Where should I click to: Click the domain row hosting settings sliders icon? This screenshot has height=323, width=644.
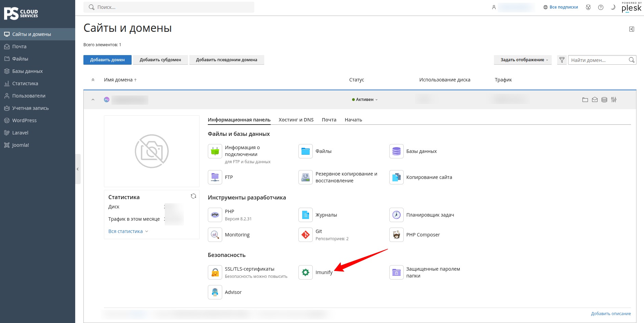point(614,100)
